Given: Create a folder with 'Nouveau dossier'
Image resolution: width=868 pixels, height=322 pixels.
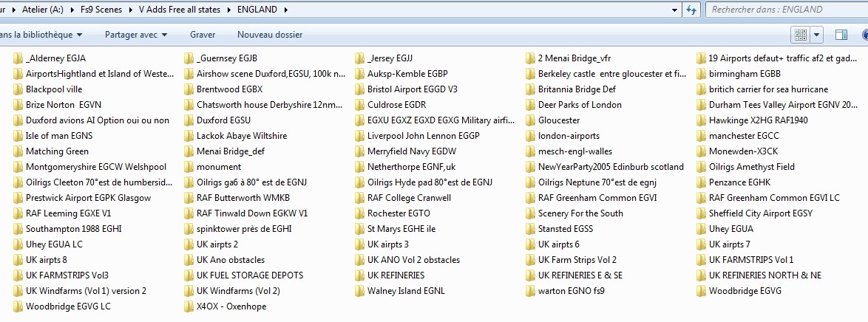Looking at the screenshot, I should (x=270, y=34).
